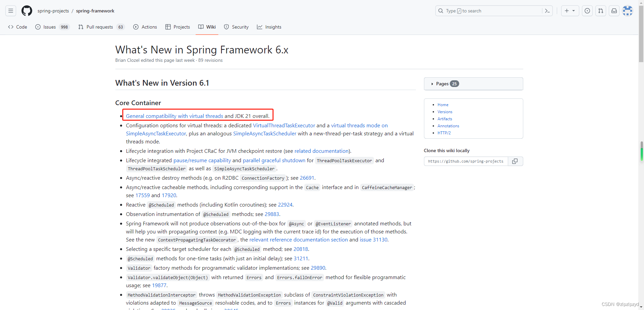Open the HTTP/2 wiki page
Image resolution: width=644 pixels, height=310 pixels.
coord(444,133)
